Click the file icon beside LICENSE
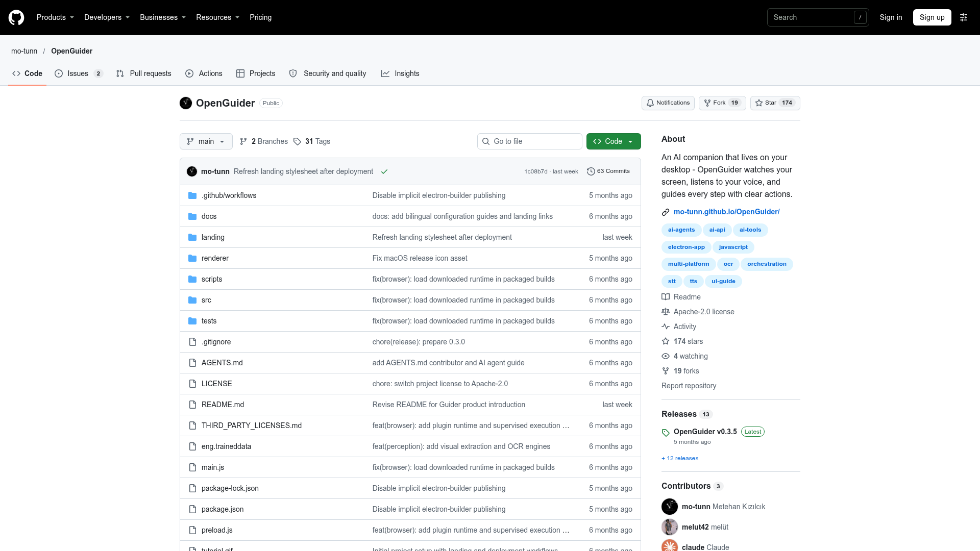 [x=192, y=384]
